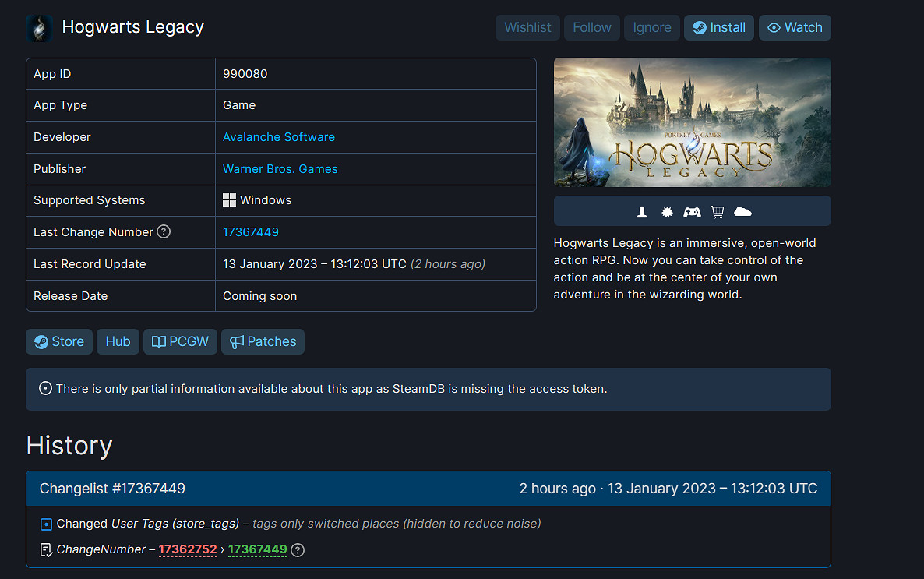Click the Steam Cloud icon
Viewport: 924px width, 579px height.
coord(742,211)
